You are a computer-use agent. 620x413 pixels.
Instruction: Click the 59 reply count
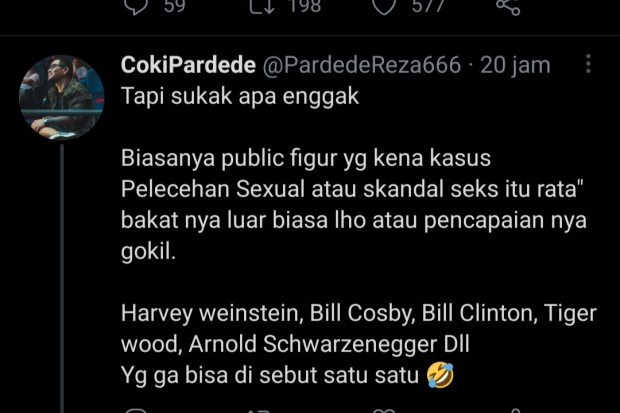175,6
